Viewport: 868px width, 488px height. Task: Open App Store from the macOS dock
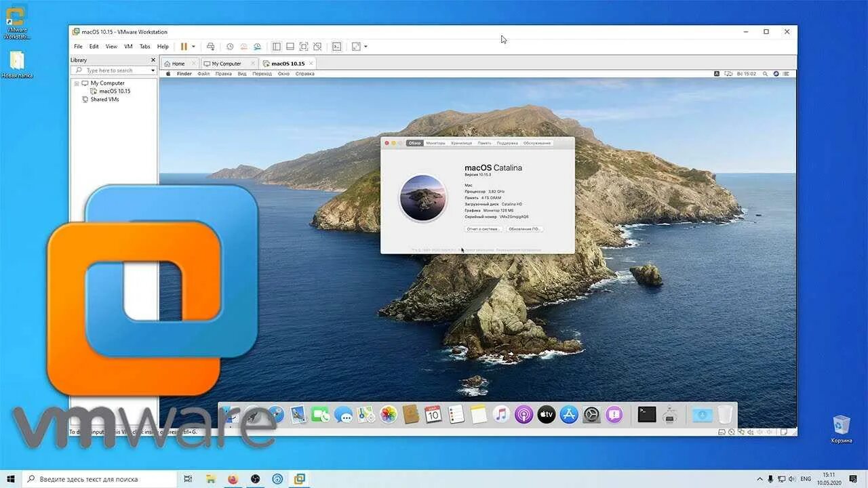569,414
